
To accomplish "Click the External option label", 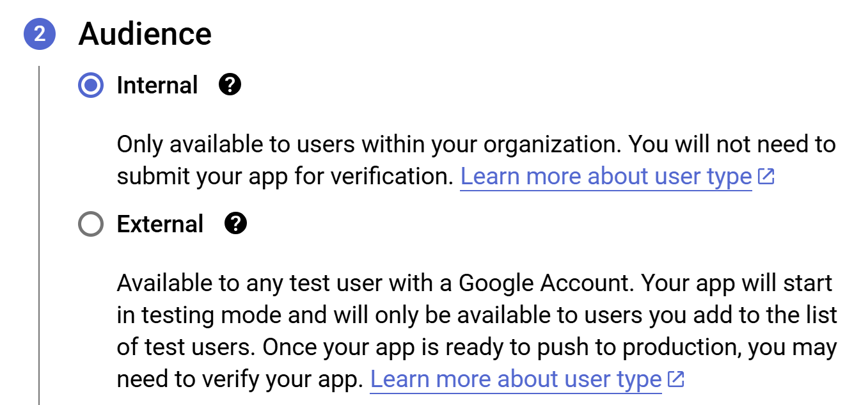I will [x=160, y=225].
